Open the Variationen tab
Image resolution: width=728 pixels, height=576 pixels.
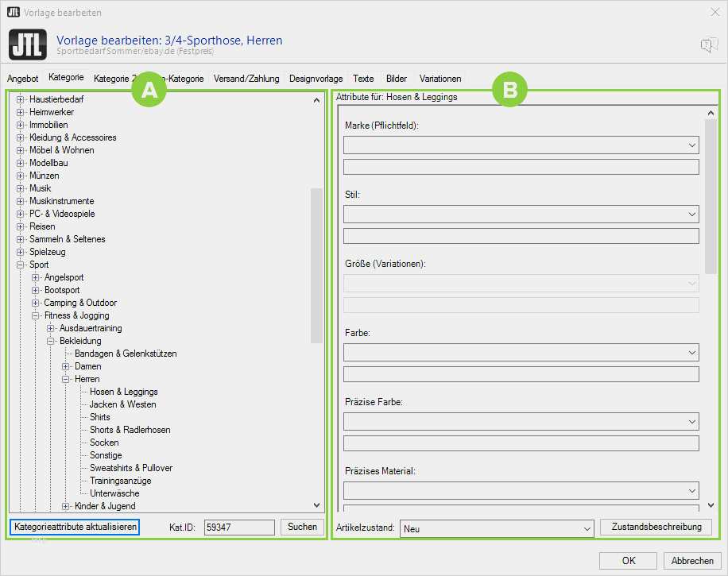[x=440, y=79]
